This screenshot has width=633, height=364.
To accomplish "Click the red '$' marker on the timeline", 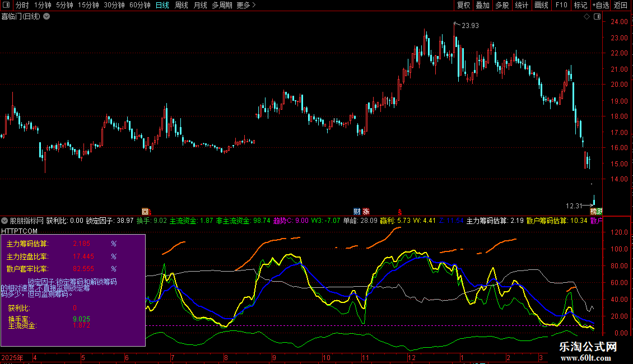I will [400, 212].
